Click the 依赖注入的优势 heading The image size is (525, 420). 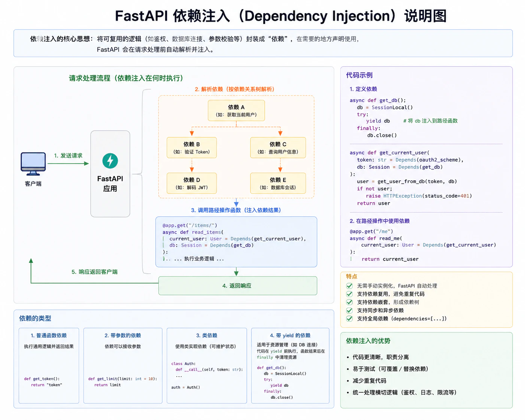(368, 341)
